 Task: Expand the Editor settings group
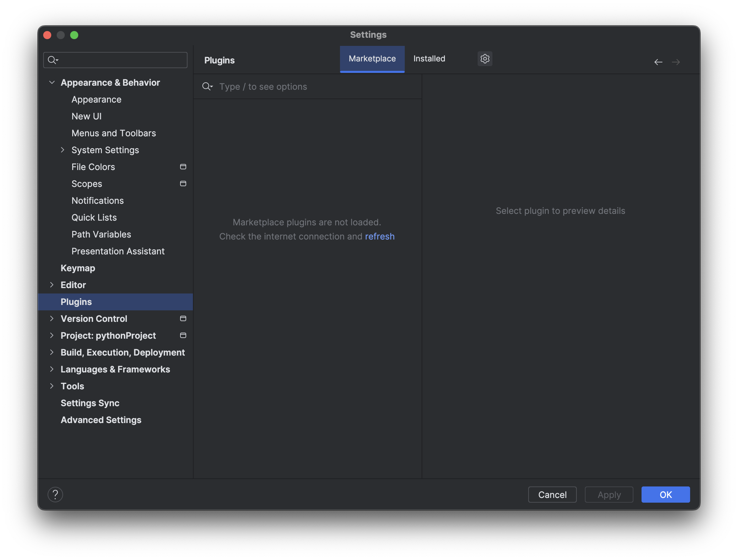pos(52,285)
